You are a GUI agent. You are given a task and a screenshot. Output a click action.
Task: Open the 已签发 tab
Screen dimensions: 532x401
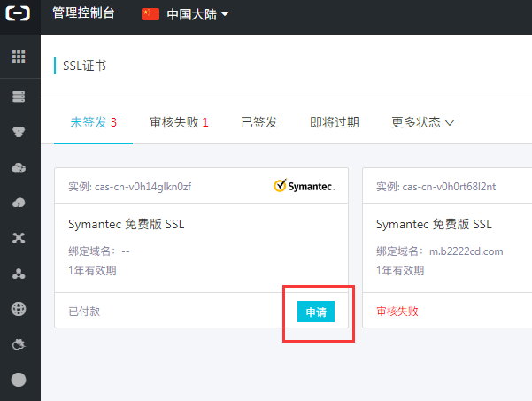click(259, 122)
